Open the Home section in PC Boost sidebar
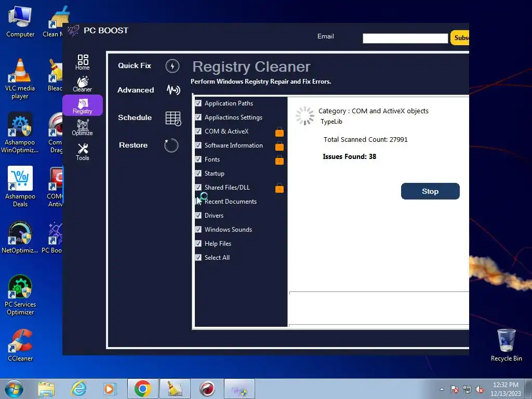532x399 pixels. [x=83, y=62]
